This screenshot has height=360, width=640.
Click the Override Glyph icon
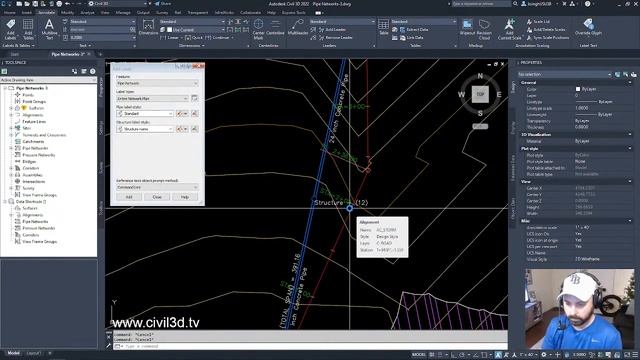coord(588,27)
